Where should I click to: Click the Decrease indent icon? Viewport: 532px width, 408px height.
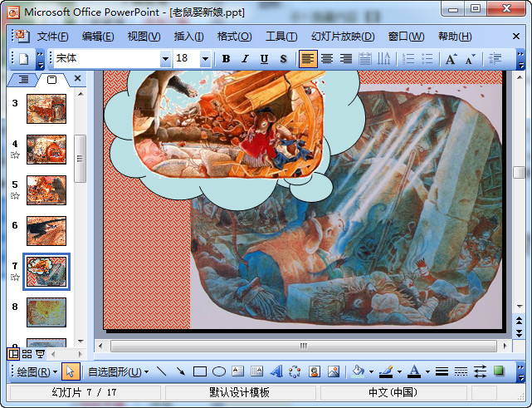pyautogui.click(x=495, y=59)
